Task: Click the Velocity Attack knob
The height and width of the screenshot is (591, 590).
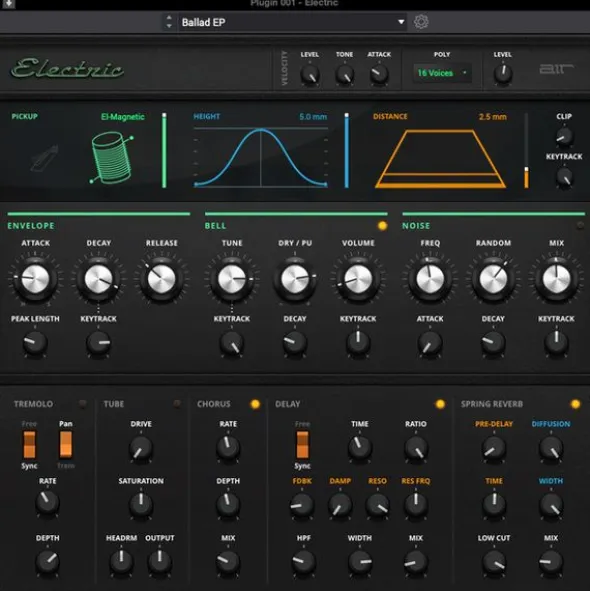Action: (x=379, y=74)
